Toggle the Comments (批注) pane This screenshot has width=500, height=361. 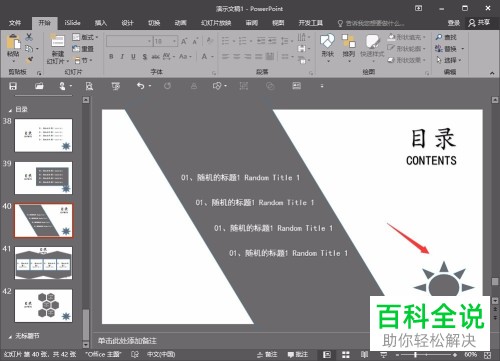click(x=297, y=354)
